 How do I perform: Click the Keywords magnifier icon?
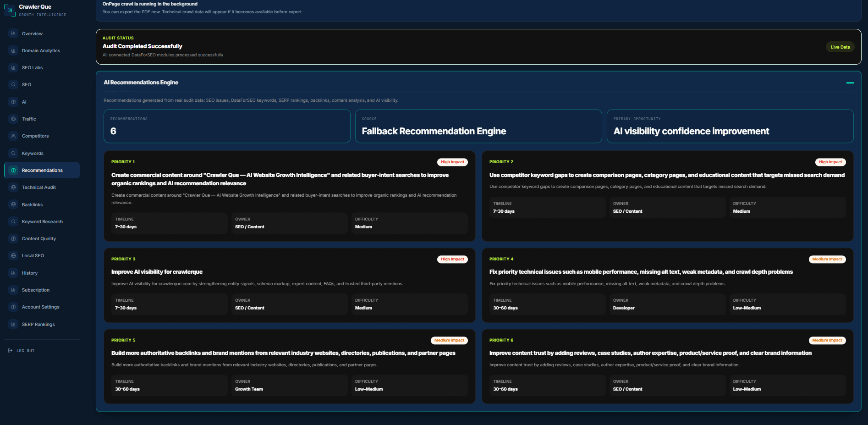(13, 153)
